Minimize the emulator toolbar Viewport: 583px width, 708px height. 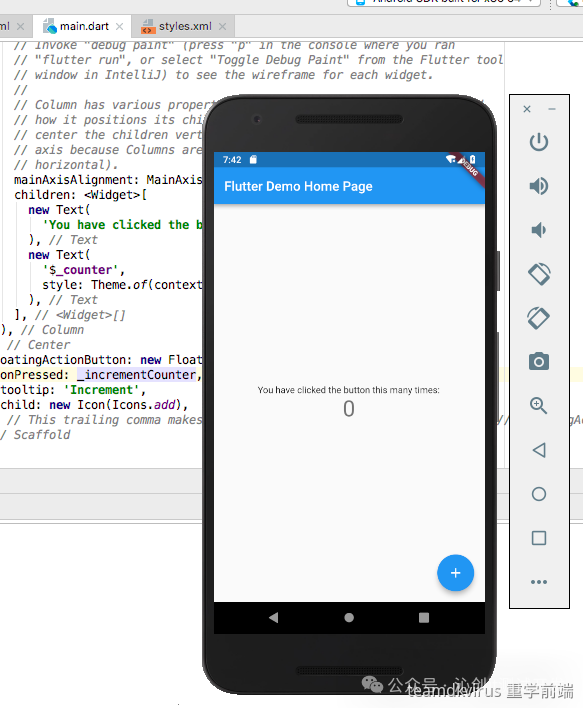(x=552, y=109)
